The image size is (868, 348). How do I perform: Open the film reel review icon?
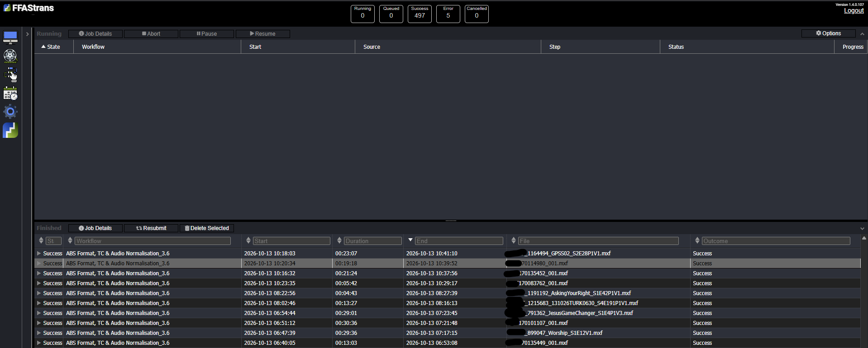pos(10,56)
